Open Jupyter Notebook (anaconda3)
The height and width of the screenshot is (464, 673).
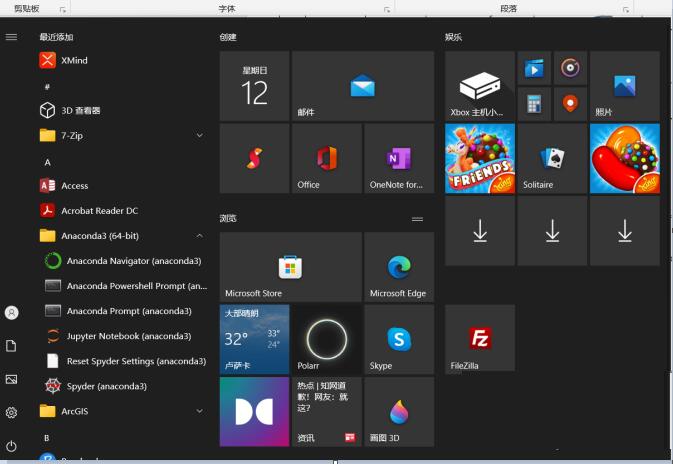coord(128,336)
